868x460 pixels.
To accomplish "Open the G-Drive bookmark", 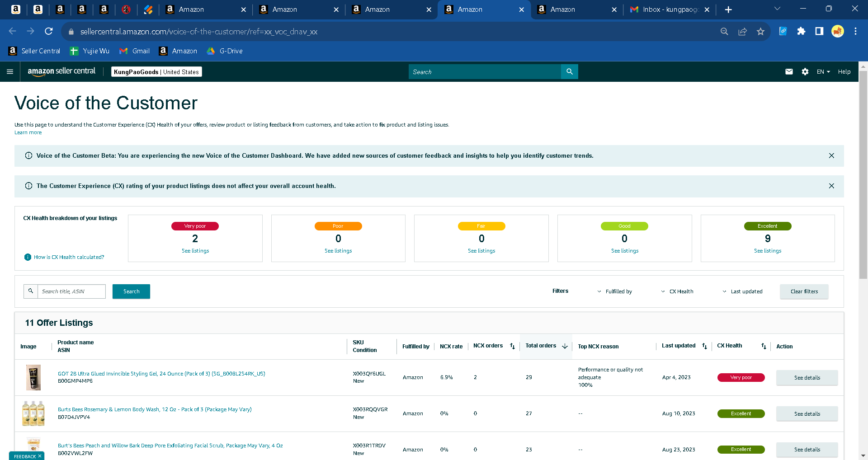I will pos(225,51).
